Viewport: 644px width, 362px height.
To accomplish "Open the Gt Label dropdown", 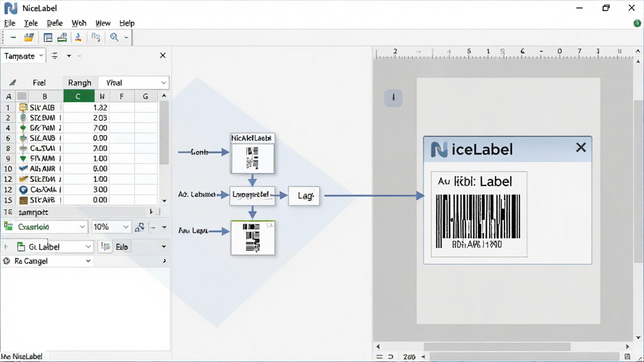I will [x=88, y=246].
